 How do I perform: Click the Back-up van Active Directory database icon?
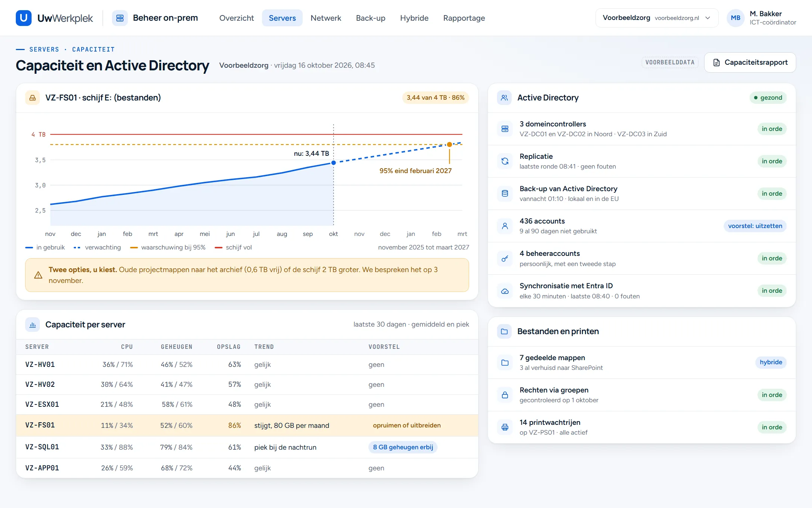[505, 193]
